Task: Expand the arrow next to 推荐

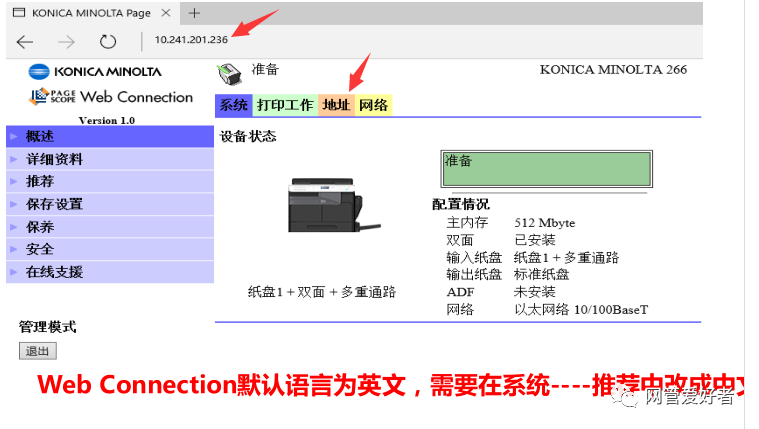Action: 14,182
